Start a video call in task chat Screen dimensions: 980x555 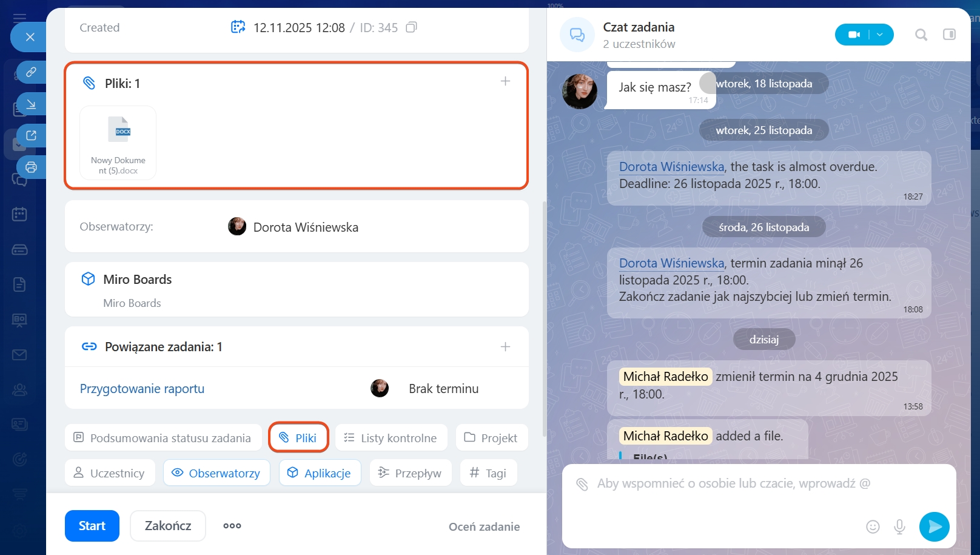[x=854, y=35]
